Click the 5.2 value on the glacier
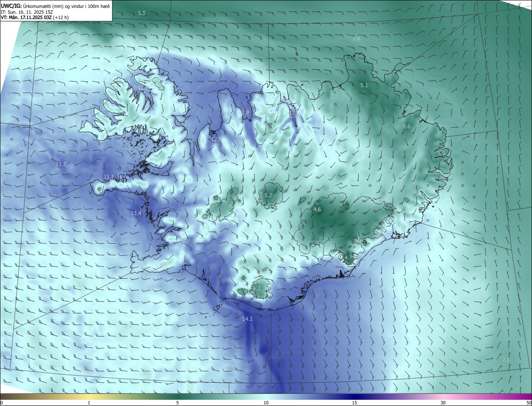The height and width of the screenshot is (406, 532). pos(268,195)
